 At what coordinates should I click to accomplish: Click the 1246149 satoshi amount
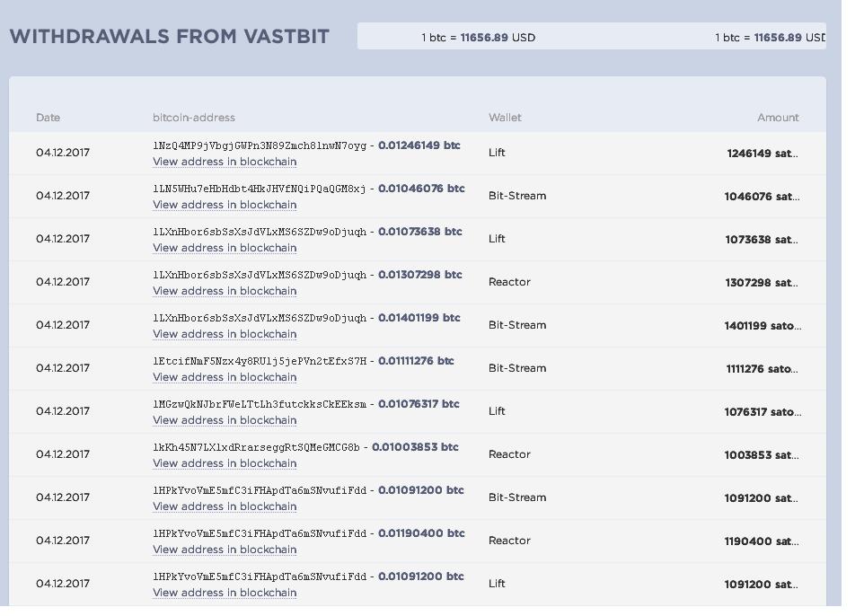(x=763, y=154)
